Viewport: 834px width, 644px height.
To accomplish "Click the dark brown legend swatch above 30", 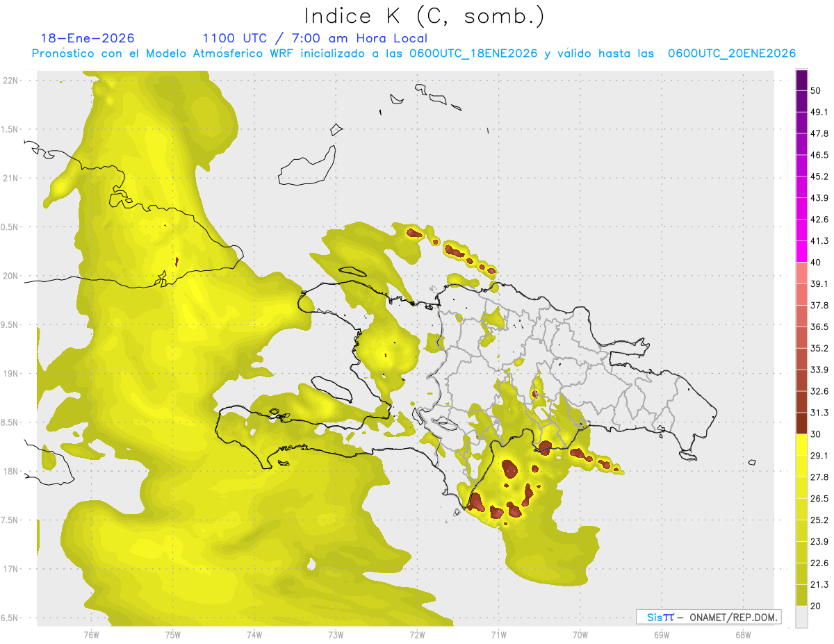I will (x=802, y=424).
